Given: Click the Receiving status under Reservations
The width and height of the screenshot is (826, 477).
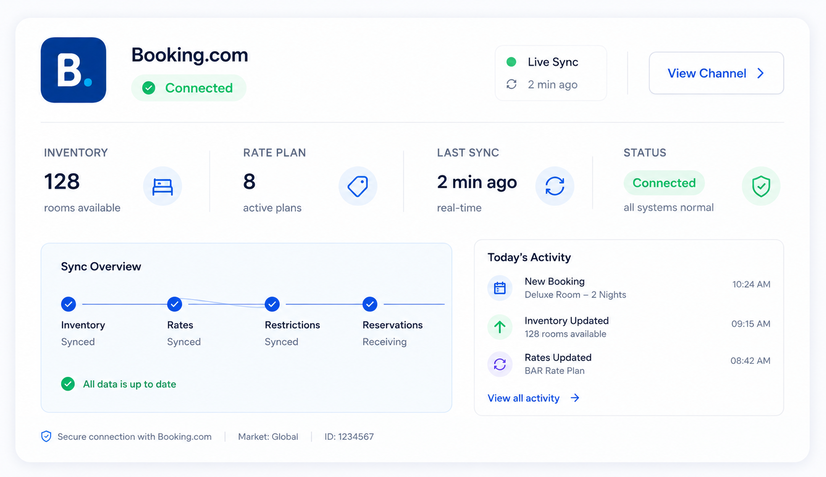Looking at the screenshot, I should (x=384, y=342).
